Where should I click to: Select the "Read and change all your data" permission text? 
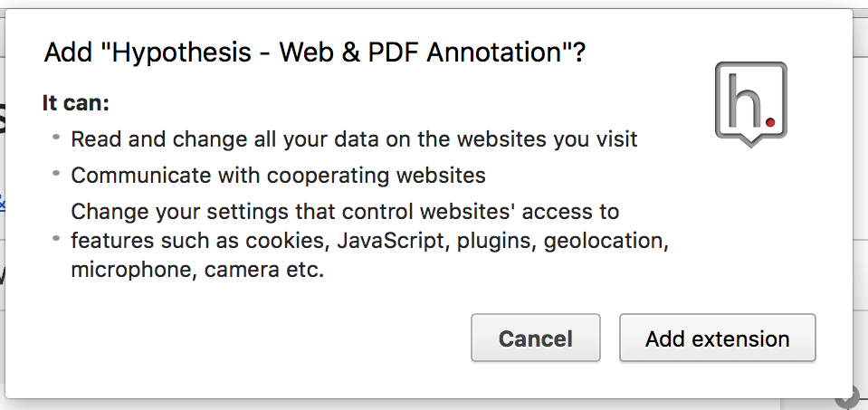(354, 138)
